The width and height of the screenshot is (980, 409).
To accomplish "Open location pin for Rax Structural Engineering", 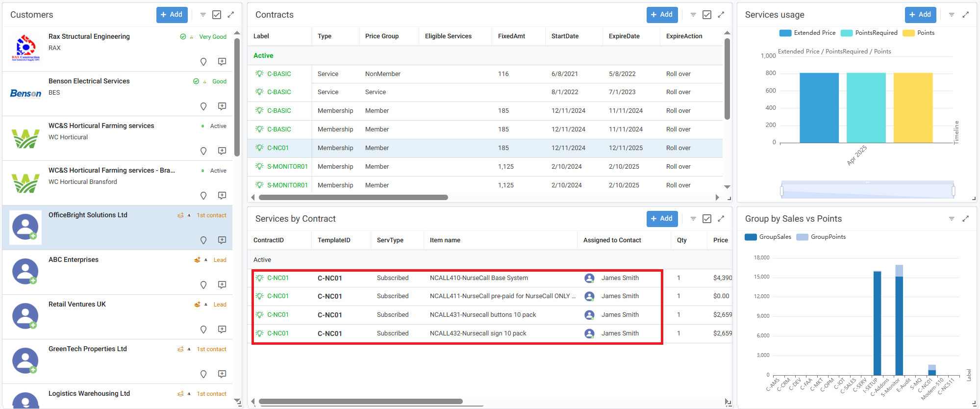I will [x=203, y=62].
